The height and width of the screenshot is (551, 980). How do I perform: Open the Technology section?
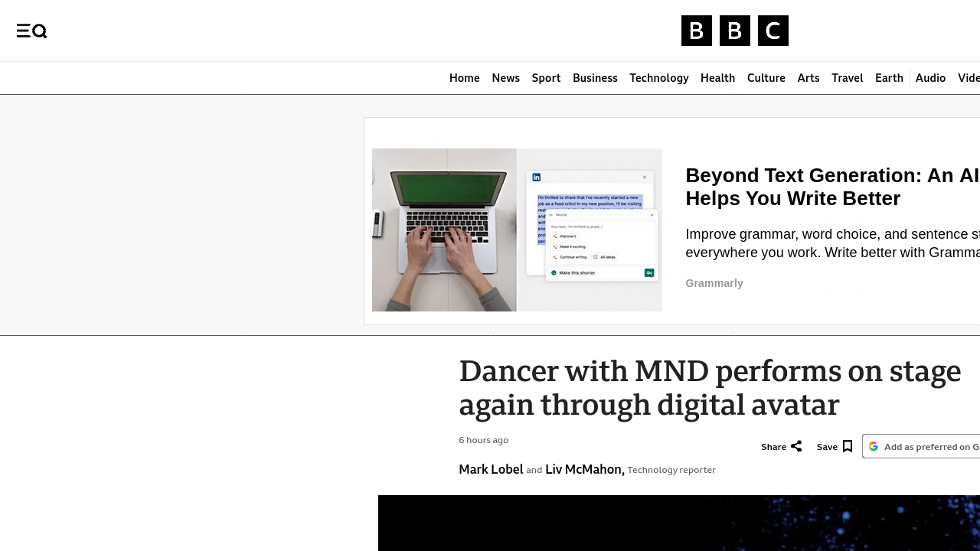(x=658, y=78)
